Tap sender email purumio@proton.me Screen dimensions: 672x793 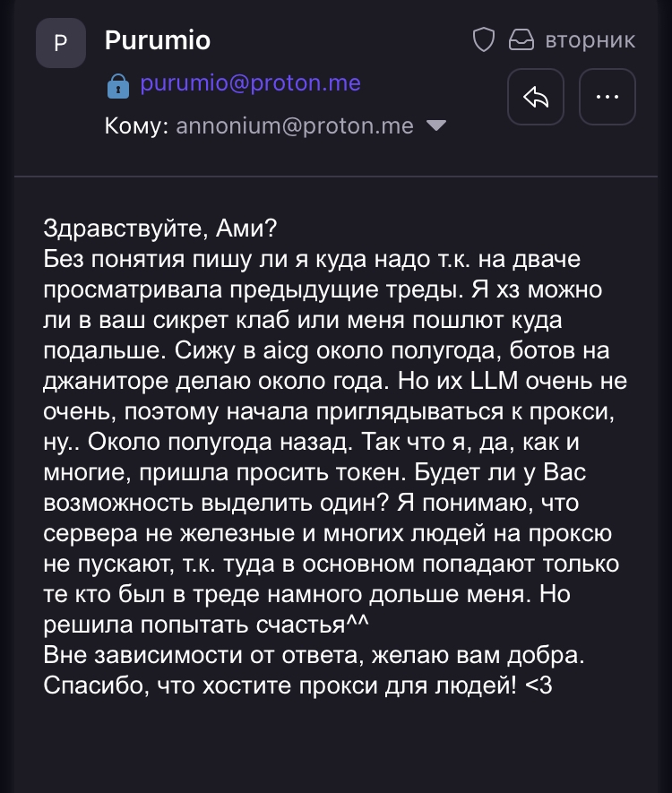[250, 84]
